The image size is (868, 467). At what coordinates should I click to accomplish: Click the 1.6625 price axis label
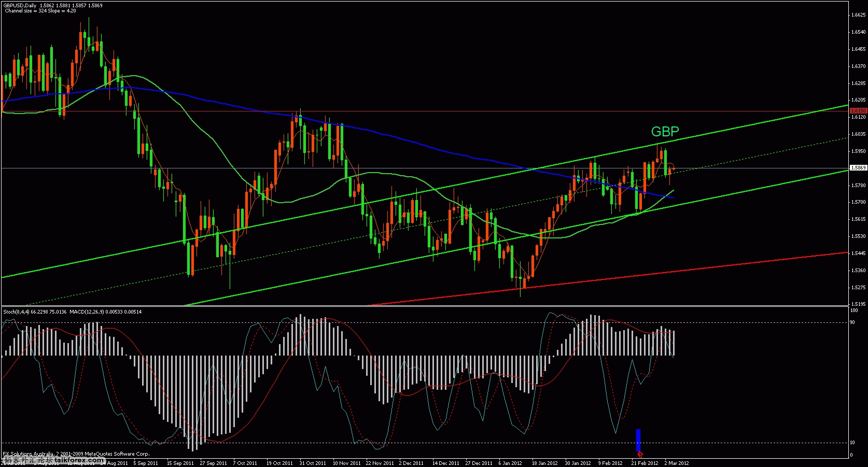(859, 15)
